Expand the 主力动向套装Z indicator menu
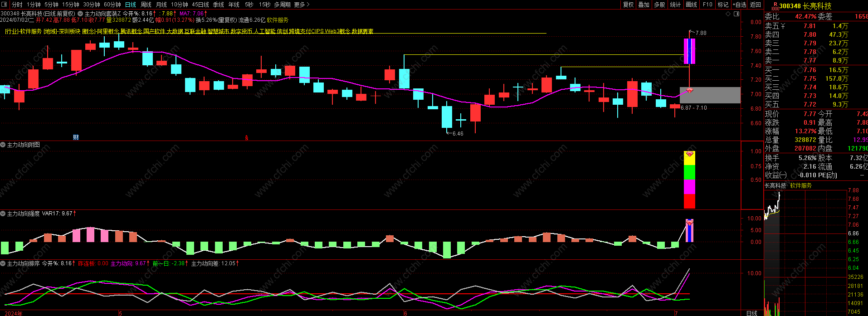 pos(80,14)
